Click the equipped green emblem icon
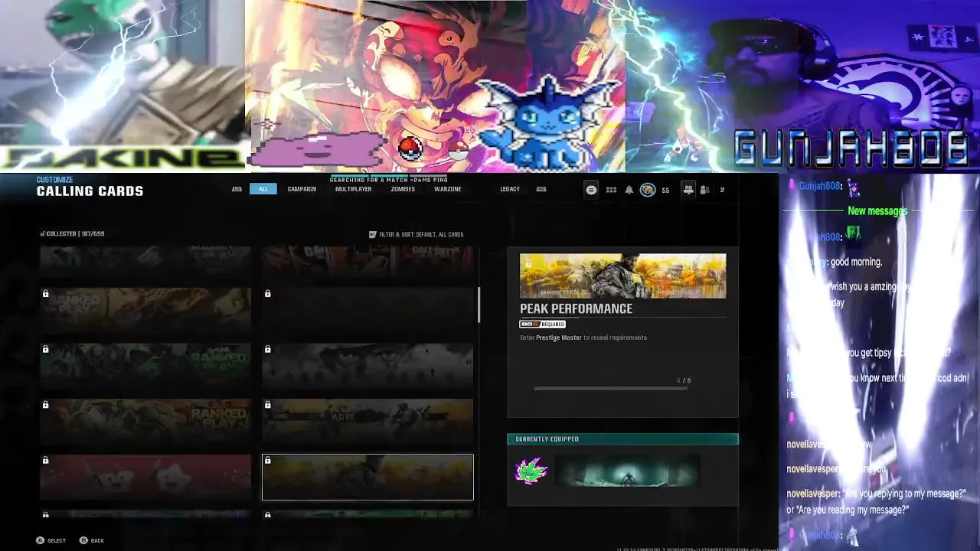Image resolution: width=980 pixels, height=551 pixels. click(x=531, y=471)
